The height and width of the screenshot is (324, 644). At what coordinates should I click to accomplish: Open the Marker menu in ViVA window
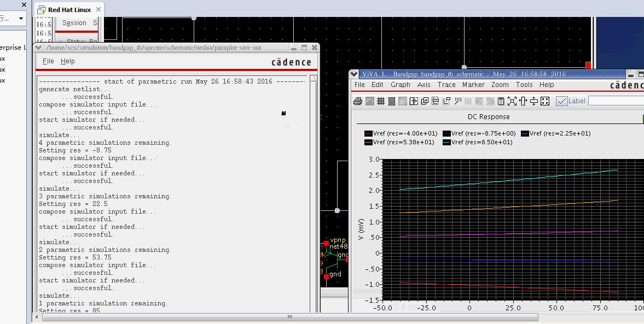473,85
